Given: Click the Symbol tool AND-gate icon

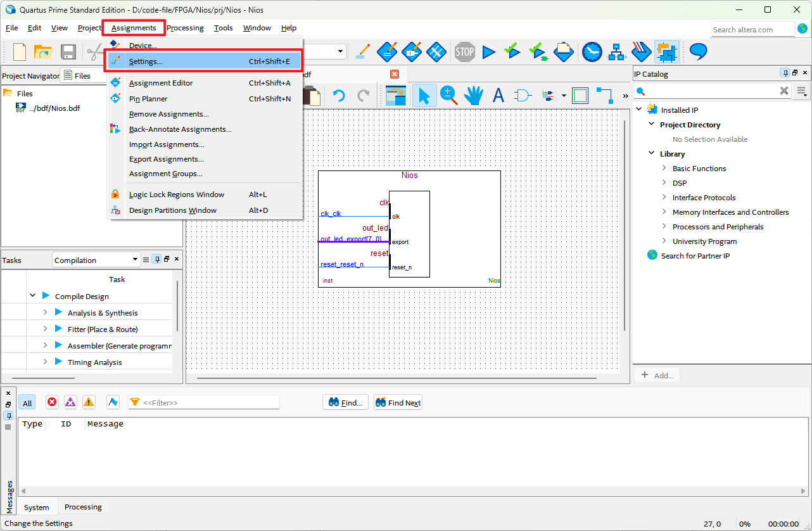Looking at the screenshot, I should click(523, 96).
